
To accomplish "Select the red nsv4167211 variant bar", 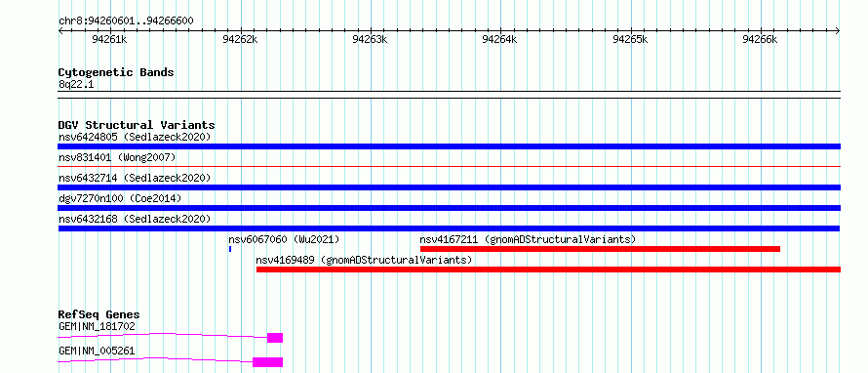I will [x=600, y=249].
